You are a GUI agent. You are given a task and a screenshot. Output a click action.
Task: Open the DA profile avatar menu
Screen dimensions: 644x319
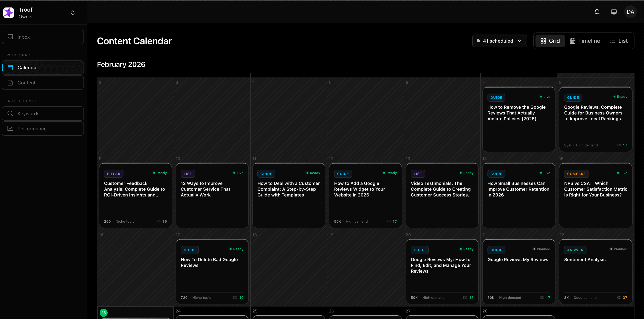(x=630, y=12)
